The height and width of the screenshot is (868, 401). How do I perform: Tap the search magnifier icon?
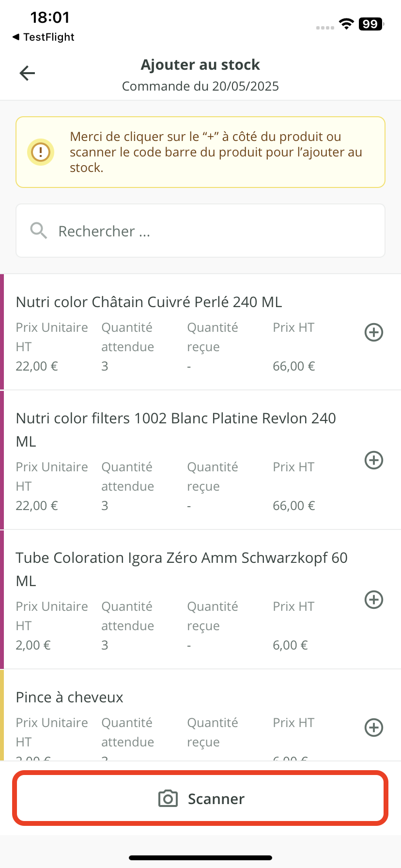pos(39,231)
